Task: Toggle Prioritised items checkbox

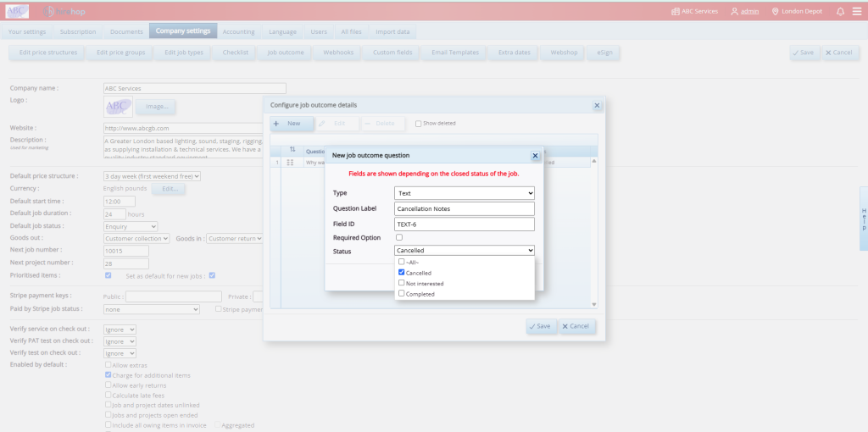Action: coord(108,275)
